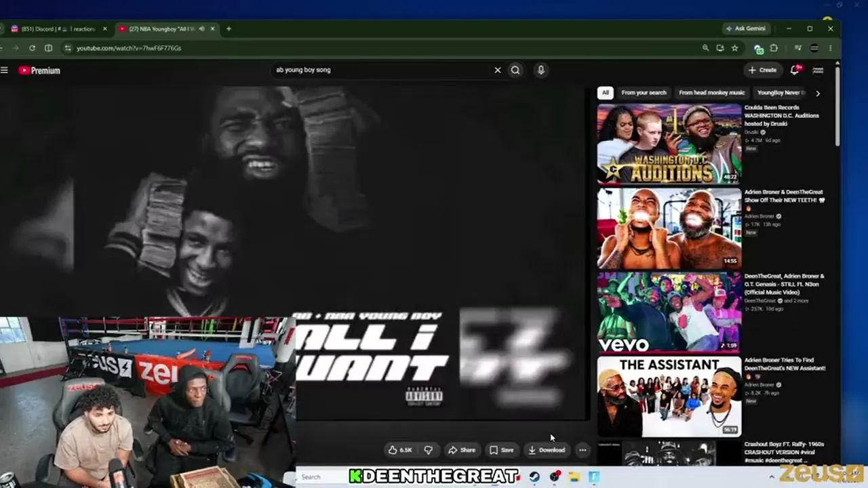Image resolution: width=868 pixels, height=488 pixels.
Task: Run the YouTube search magnifier button
Action: 515,70
